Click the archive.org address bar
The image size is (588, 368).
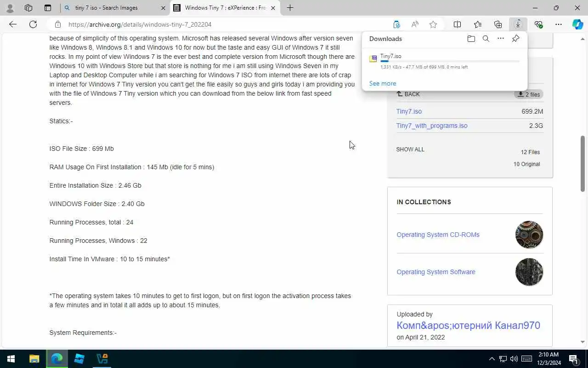point(225,24)
